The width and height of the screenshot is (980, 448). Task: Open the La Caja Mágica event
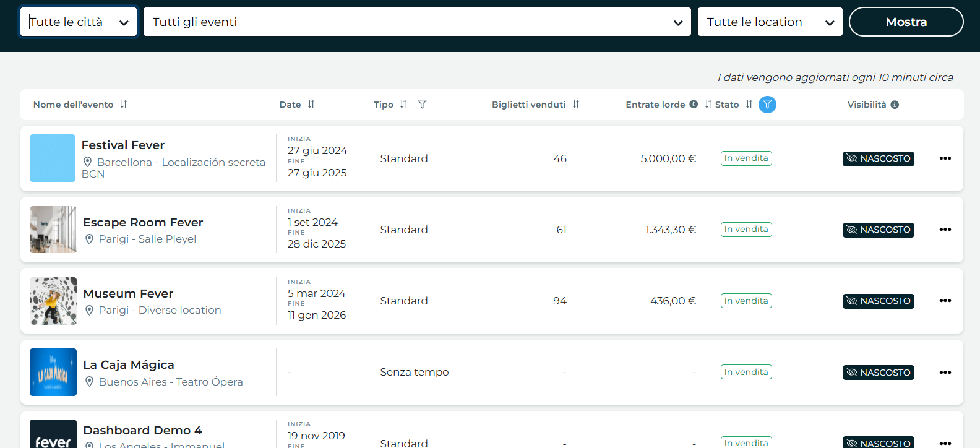[x=129, y=364]
